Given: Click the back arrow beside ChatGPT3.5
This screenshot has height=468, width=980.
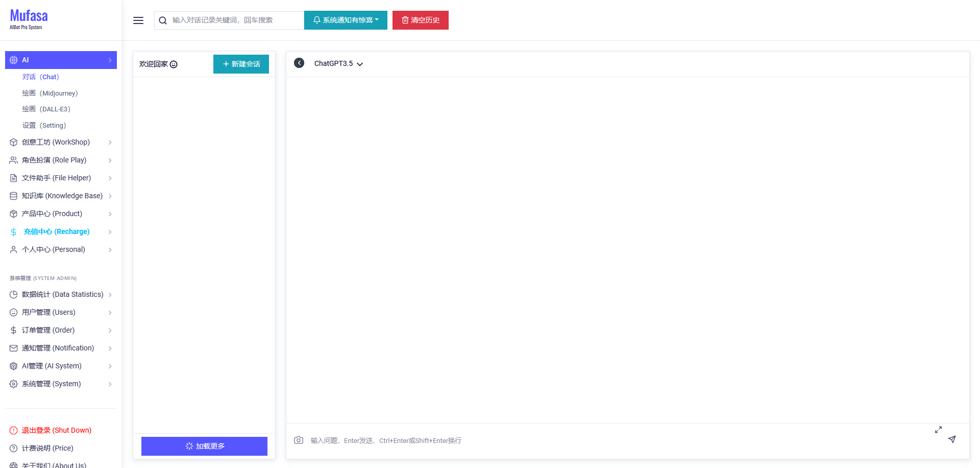Looking at the screenshot, I should (299, 63).
